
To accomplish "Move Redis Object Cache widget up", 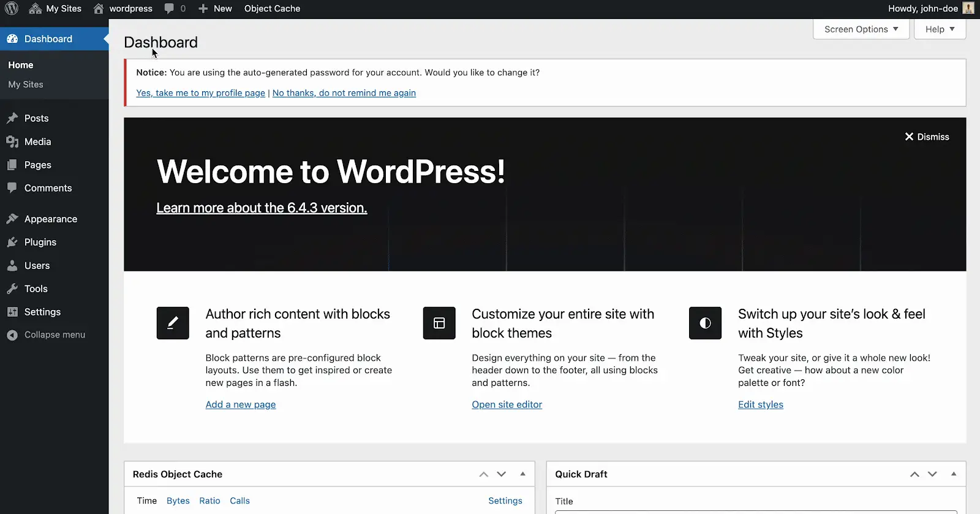I will (484, 474).
